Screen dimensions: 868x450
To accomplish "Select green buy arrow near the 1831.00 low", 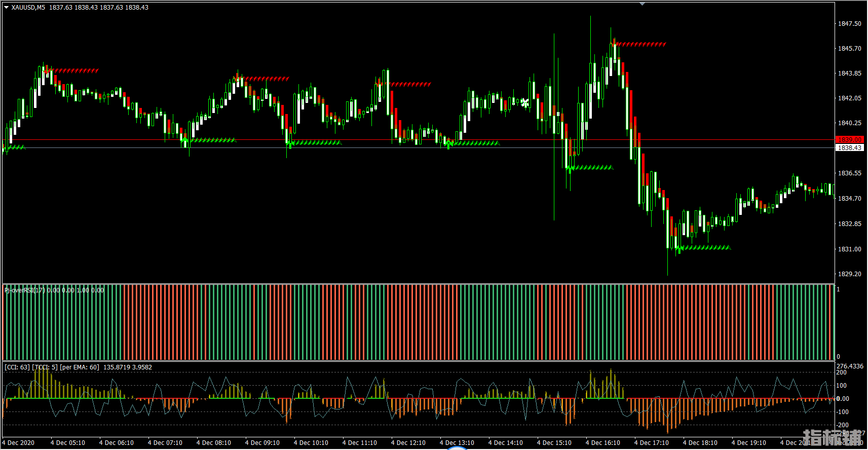I will pyautogui.click(x=680, y=249).
